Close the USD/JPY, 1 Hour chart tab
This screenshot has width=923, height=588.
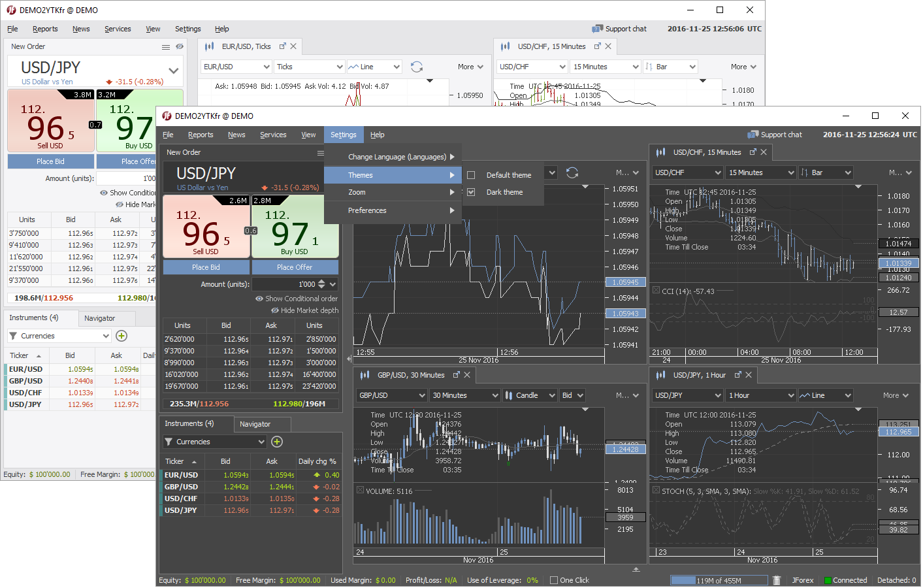pos(749,375)
